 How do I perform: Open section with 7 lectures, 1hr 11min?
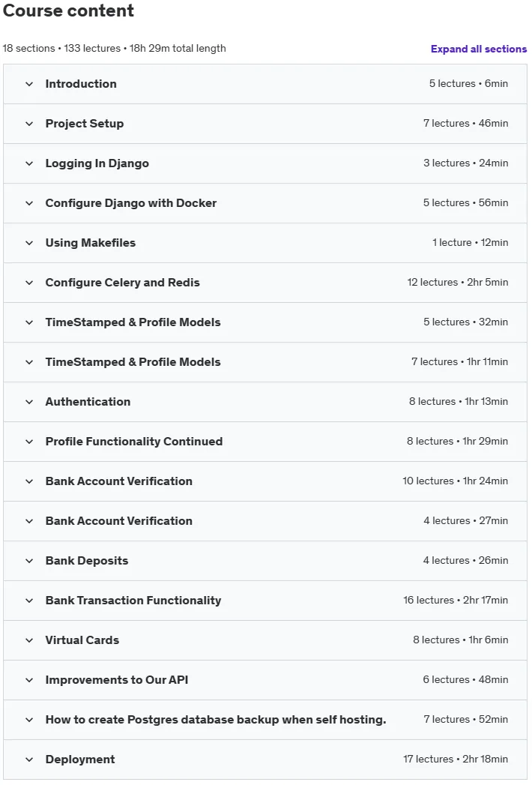pos(265,362)
